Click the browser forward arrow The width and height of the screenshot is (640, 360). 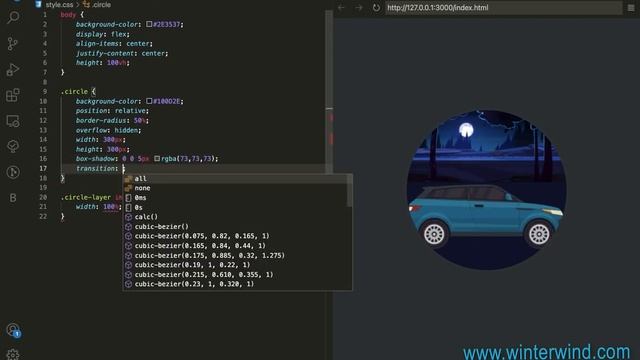pyautogui.click(x=358, y=7)
